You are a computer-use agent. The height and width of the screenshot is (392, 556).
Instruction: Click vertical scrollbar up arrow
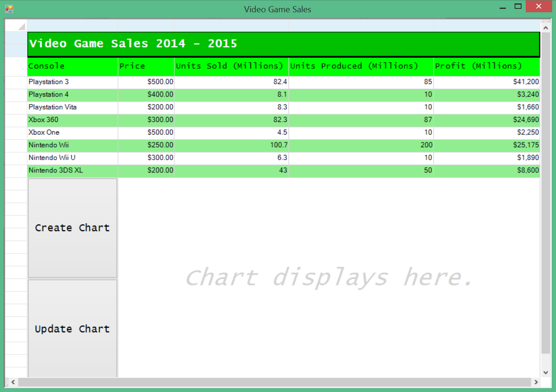(x=546, y=28)
